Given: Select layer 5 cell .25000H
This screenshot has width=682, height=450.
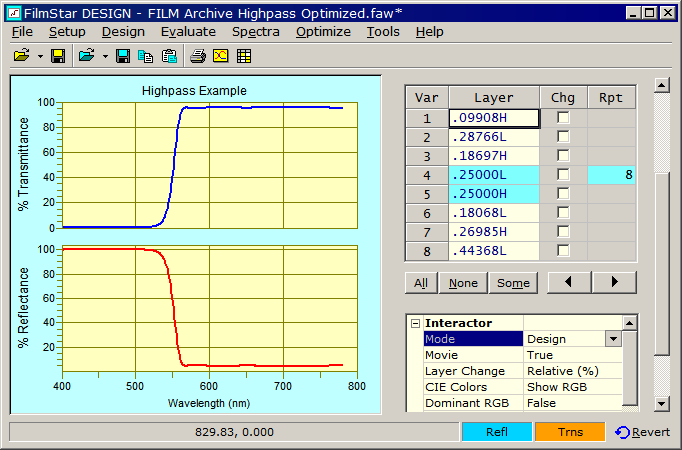Looking at the screenshot, I should point(494,194).
